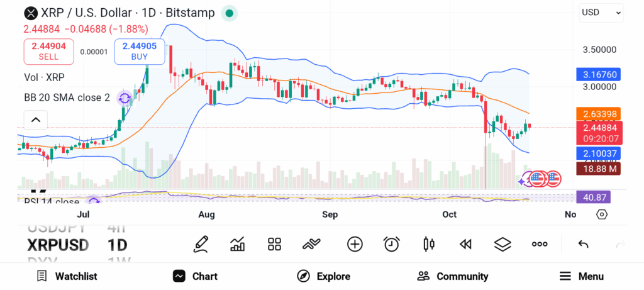
Task: Start bar replay with the rewind icon
Action: tap(465, 244)
